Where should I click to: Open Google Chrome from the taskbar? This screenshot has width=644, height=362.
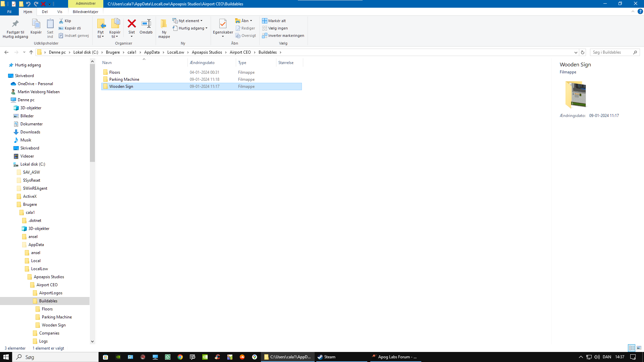click(180, 357)
